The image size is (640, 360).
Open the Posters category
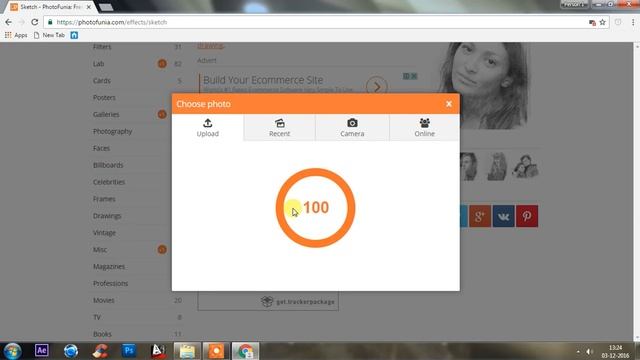click(104, 98)
